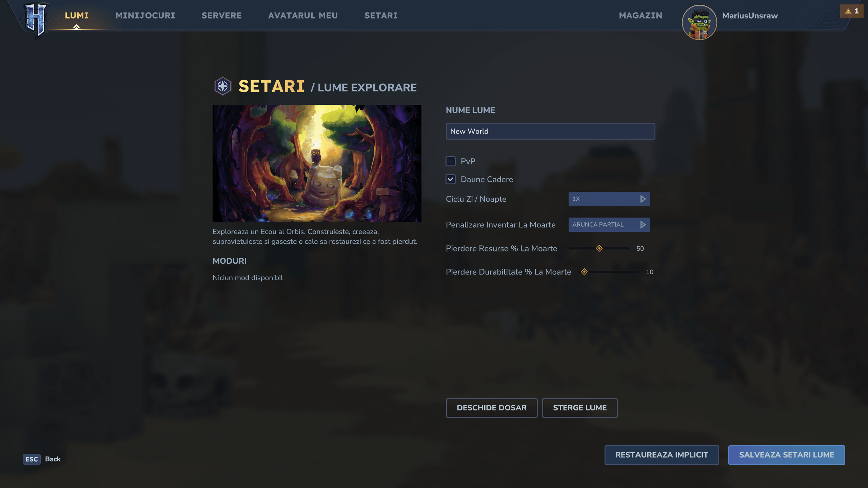Go to the AVATARUL MEU tab
The height and width of the screenshot is (488, 868).
[x=303, y=16]
